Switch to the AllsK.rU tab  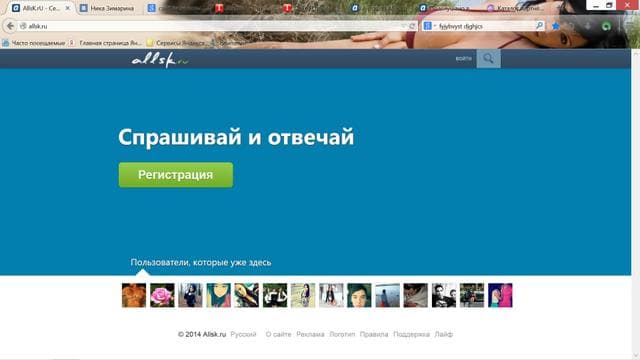(x=41, y=8)
